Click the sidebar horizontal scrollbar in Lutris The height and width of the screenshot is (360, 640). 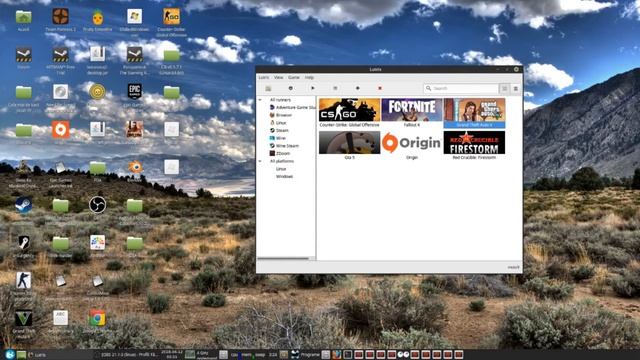pos(283,258)
